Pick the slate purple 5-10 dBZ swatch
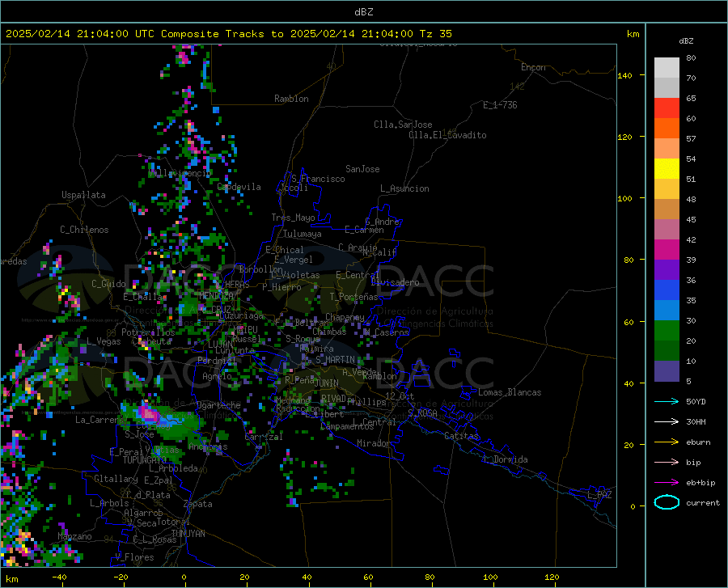 pyautogui.click(x=667, y=371)
